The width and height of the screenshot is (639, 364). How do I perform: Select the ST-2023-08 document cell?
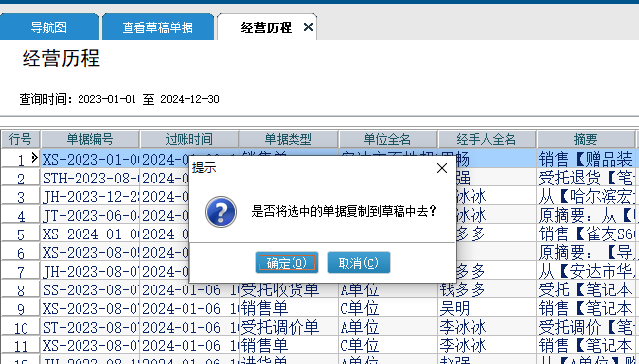(x=90, y=327)
